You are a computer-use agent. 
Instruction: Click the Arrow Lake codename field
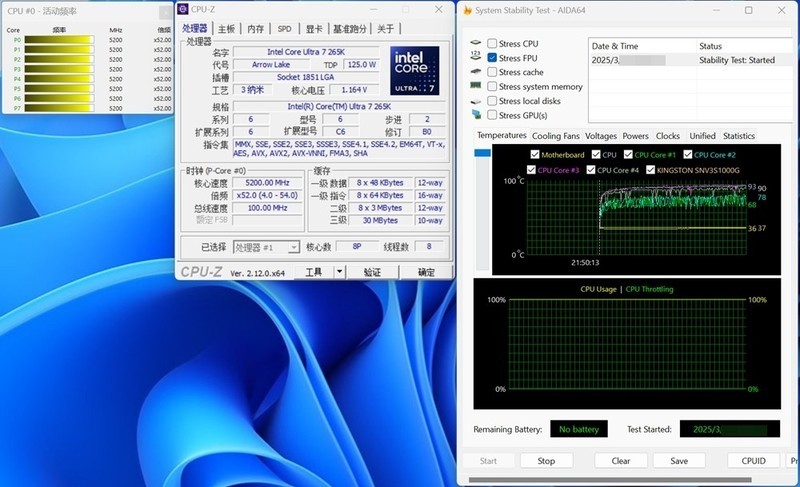point(271,65)
